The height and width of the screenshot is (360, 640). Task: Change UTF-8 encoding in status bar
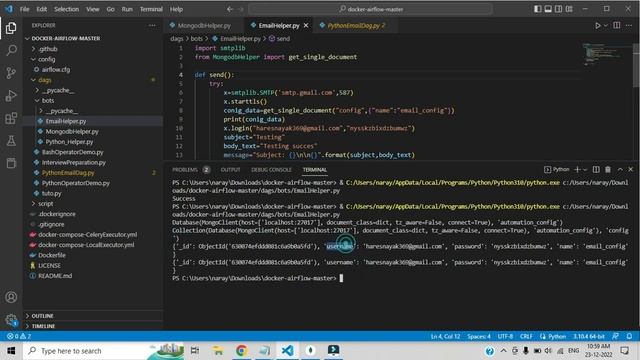point(505,336)
